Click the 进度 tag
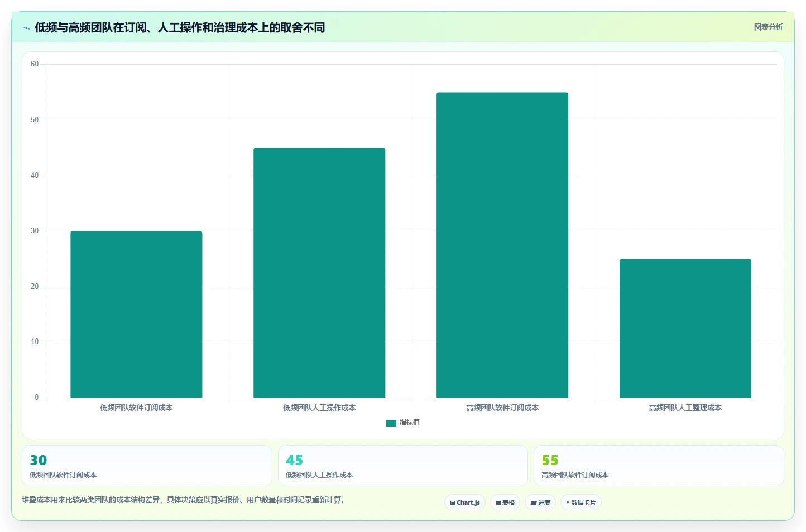The height and width of the screenshot is (532, 806). pos(540,502)
